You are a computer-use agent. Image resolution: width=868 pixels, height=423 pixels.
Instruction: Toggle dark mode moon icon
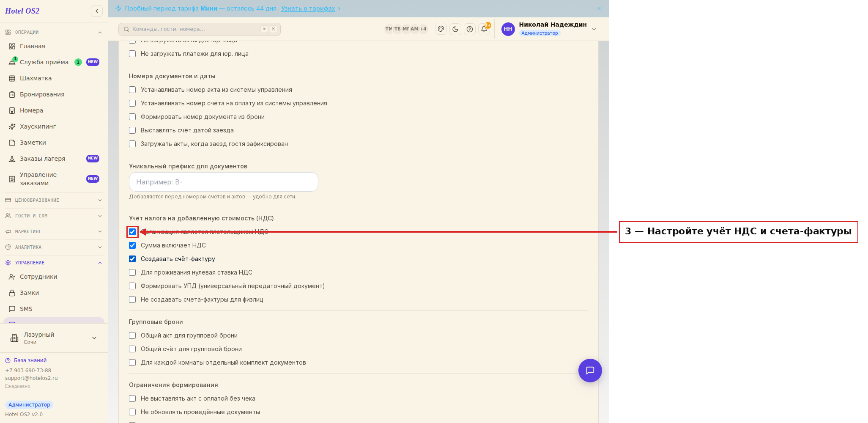click(x=455, y=29)
